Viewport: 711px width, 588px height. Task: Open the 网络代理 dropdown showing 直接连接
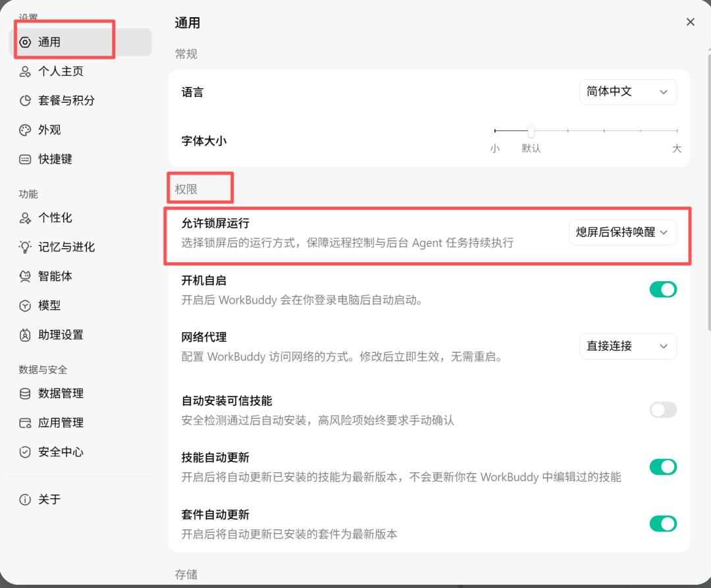(628, 346)
